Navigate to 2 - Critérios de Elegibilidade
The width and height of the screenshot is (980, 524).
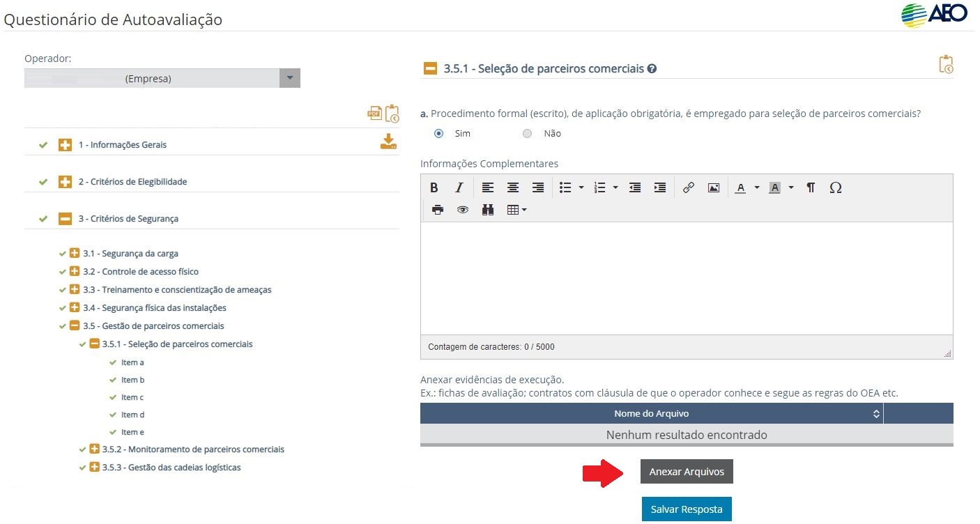130,181
